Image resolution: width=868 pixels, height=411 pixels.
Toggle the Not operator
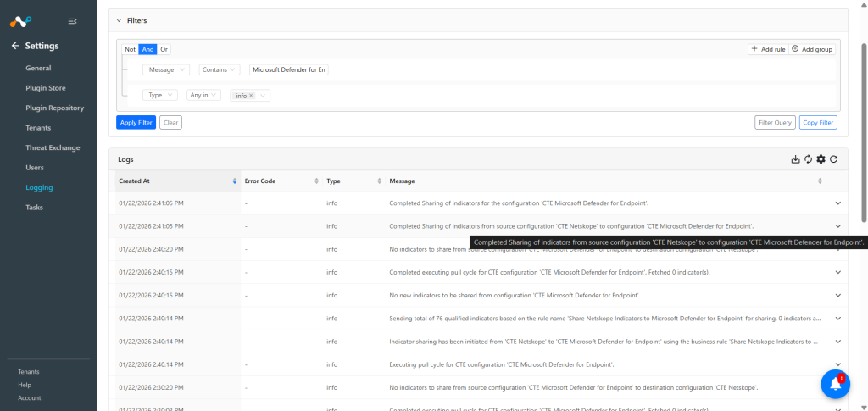(130, 49)
